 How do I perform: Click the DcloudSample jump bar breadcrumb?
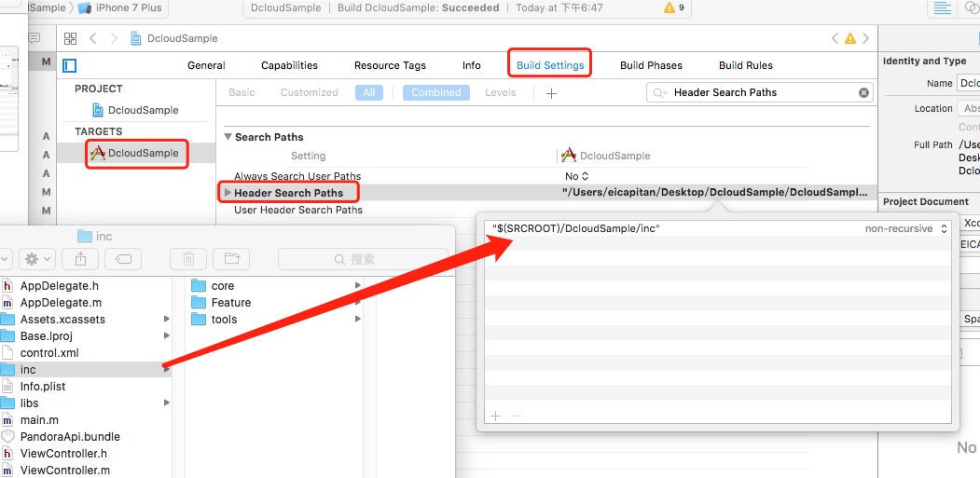[183, 38]
